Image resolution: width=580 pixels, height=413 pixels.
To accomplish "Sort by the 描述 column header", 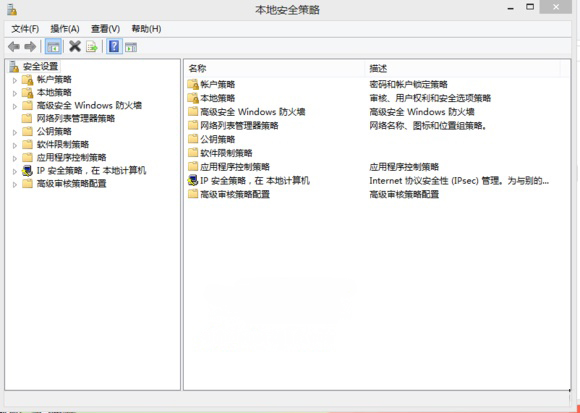I will coord(463,68).
